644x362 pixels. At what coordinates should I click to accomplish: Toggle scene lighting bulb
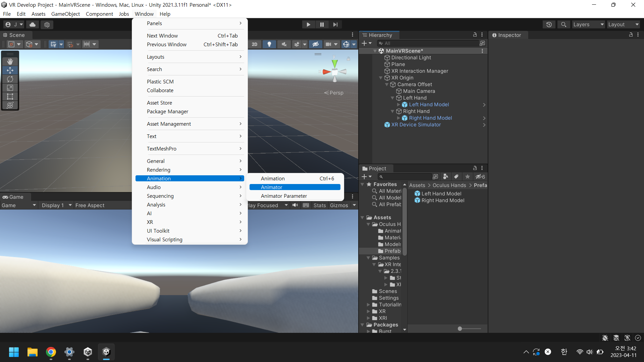pos(269,44)
